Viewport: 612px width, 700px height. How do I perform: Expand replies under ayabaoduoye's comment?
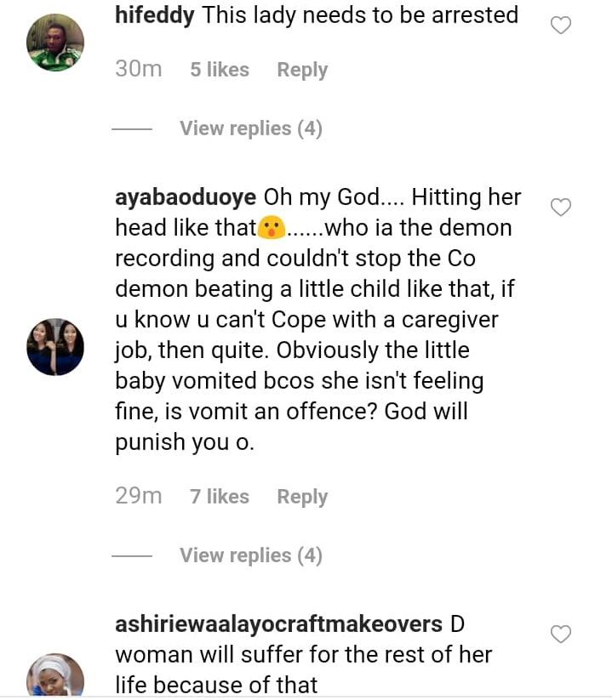click(x=250, y=555)
